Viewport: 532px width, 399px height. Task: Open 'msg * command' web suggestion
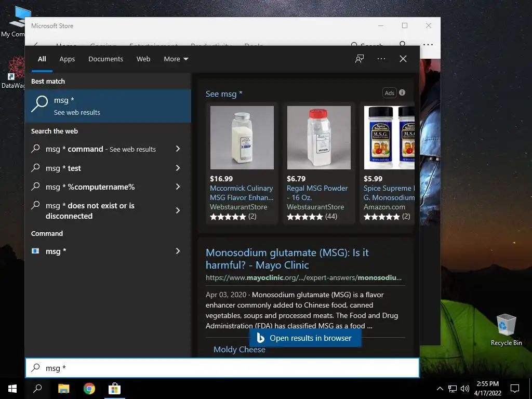(x=100, y=149)
